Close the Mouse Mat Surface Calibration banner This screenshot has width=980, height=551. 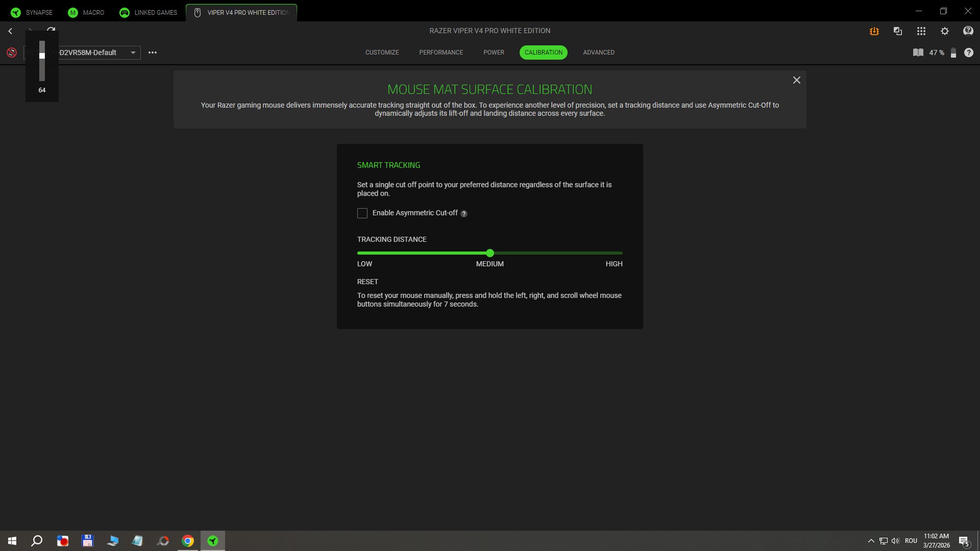click(796, 80)
